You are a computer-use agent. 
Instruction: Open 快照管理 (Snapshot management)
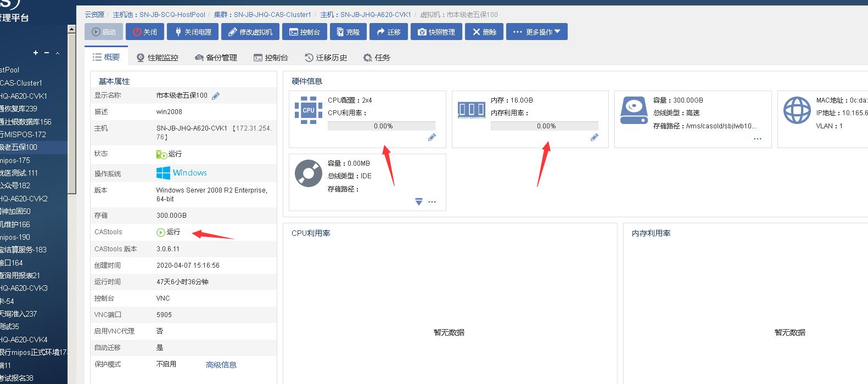pos(436,32)
